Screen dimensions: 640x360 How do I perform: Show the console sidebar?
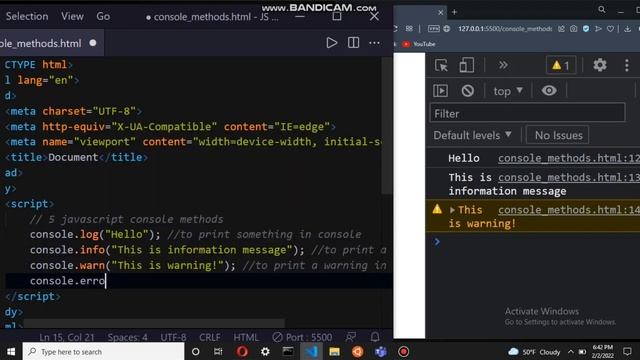click(440, 91)
